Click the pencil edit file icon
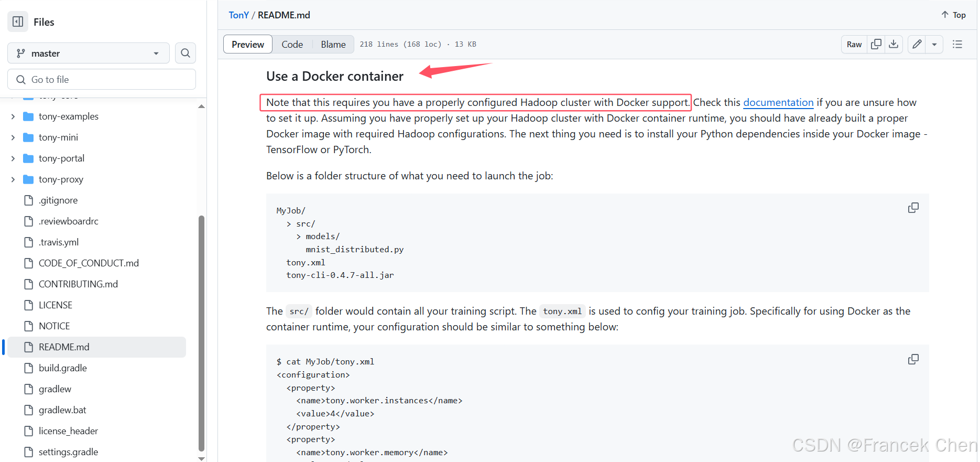Screen dimensions: 980x462 click(x=917, y=45)
